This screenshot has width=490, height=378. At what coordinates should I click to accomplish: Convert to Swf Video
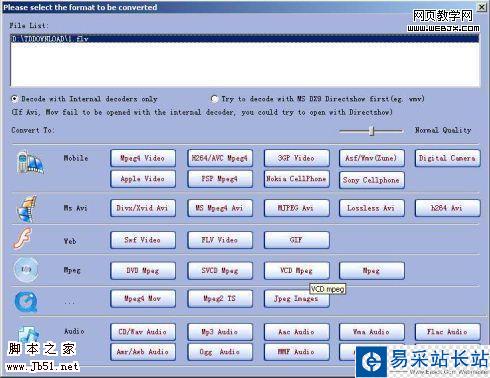point(143,240)
